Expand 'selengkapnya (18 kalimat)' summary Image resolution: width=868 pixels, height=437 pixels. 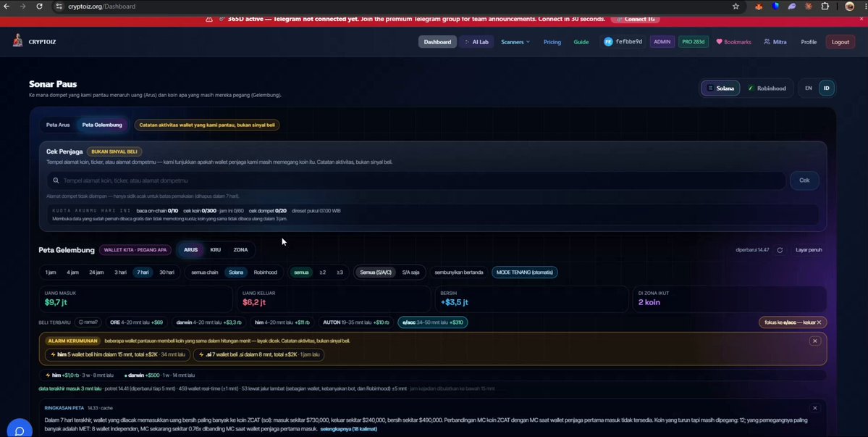349,429
